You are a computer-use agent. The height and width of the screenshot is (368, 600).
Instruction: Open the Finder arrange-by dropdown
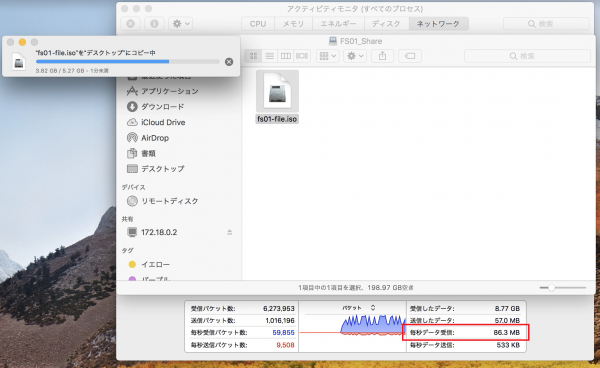[328, 56]
